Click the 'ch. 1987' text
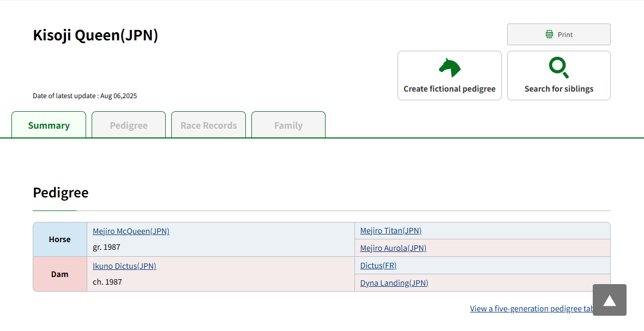This screenshot has height=331, width=644. tap(107, 282)
